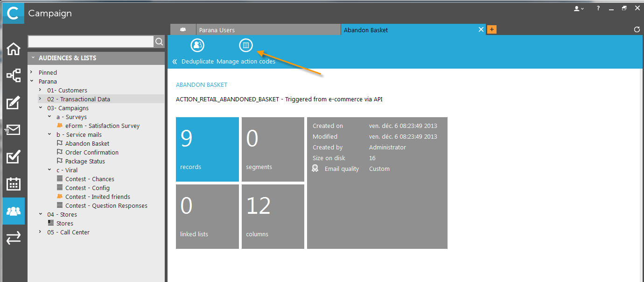Expand the 01- Customers folder
Viewport: 644px width, 282px height.
(41, 90)
